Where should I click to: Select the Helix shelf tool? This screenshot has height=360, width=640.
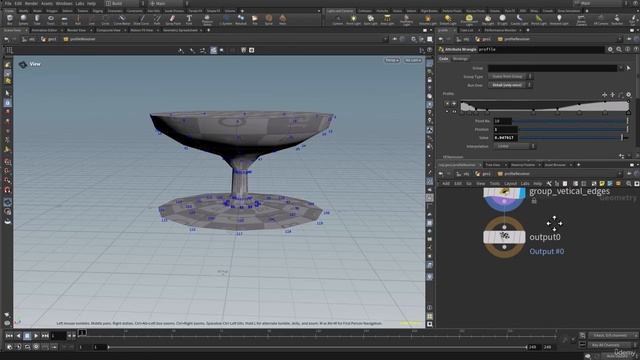click(x=282, y=19)
